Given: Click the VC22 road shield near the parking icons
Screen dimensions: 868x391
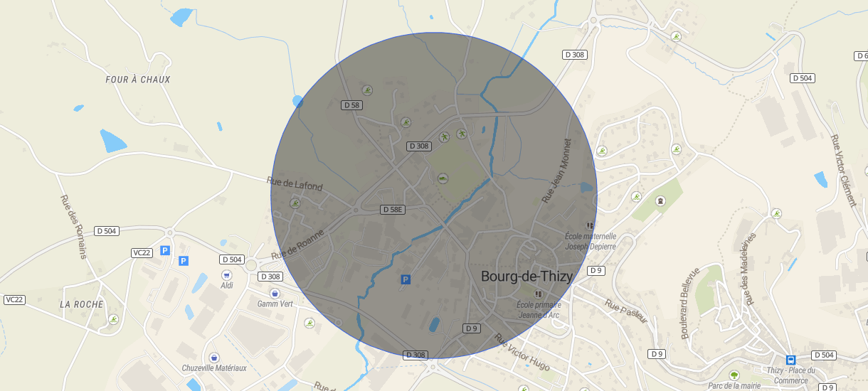Looking at the screenshot, I should click(x=142, y=252).
